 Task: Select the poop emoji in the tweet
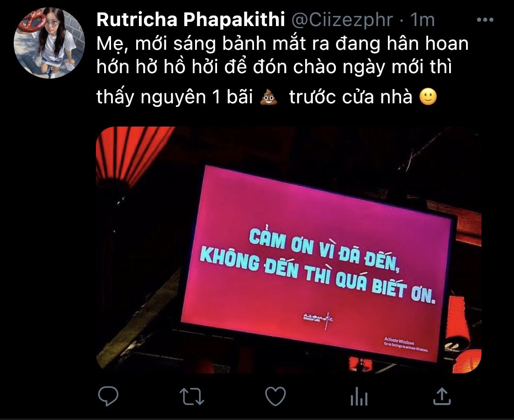[x=269, y=97]
